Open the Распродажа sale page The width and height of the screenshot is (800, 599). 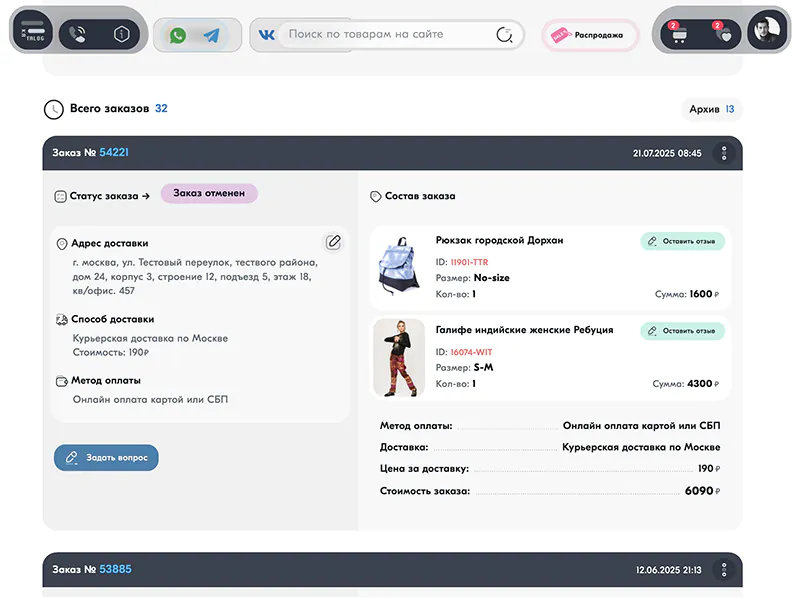590,34
